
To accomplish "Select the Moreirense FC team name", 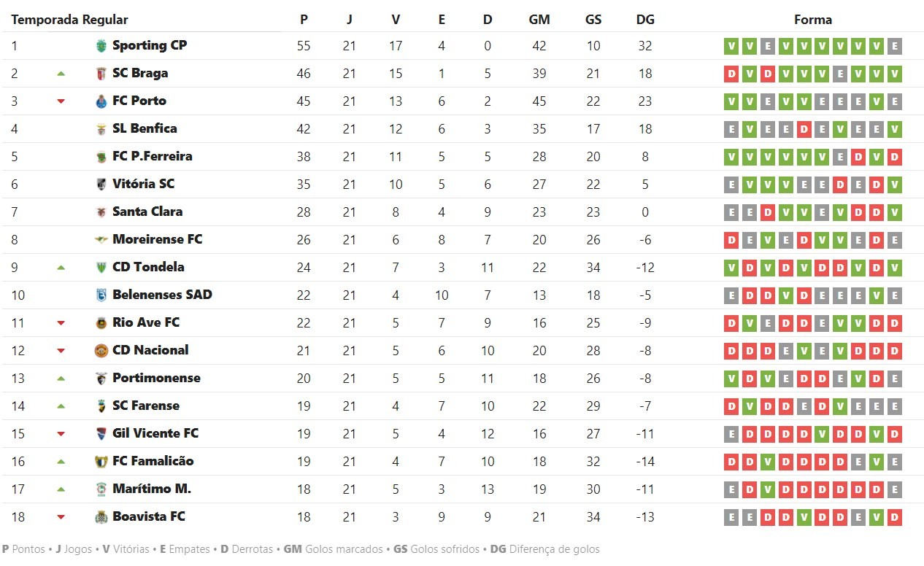I will (x=157, y=239).
